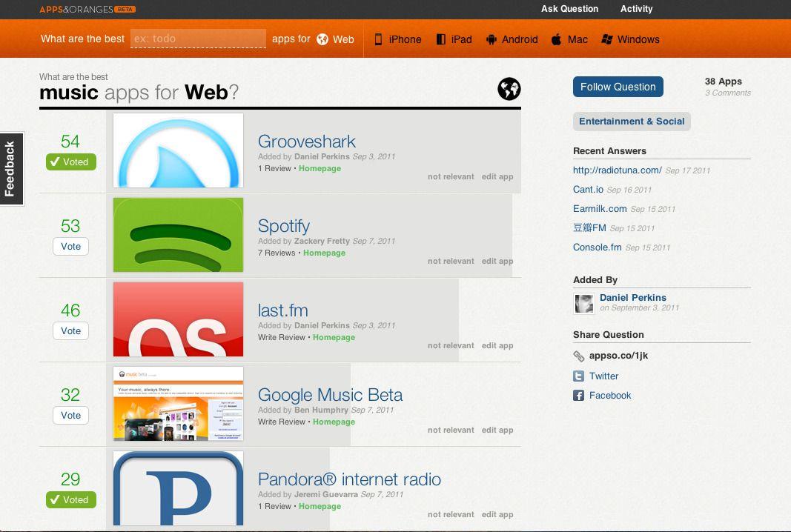791x532 pixels.
Task: Open the Earmilk.com recent answer
Action: [600, 209]
